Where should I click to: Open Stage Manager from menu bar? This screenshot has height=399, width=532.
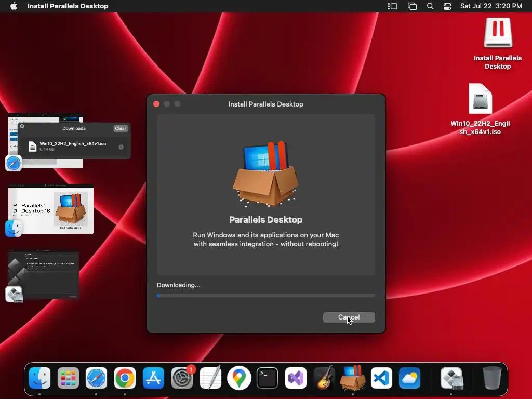(x=393, y=6)
